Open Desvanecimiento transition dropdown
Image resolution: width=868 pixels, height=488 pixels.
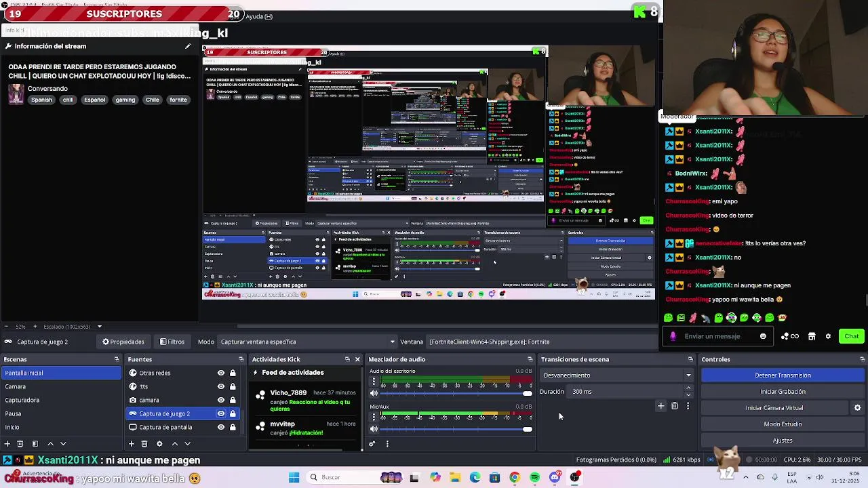point(616,375)
